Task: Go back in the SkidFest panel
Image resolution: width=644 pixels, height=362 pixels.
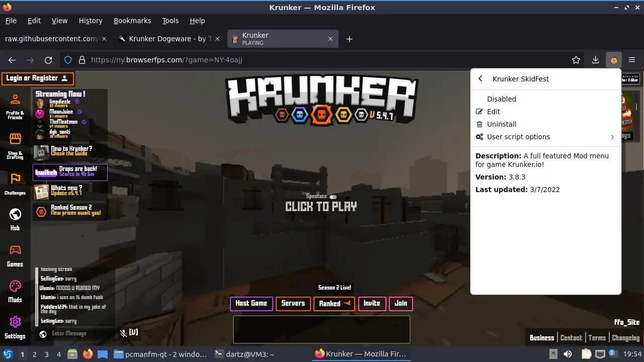Action: pyautogui.click(x=480, y=78)
